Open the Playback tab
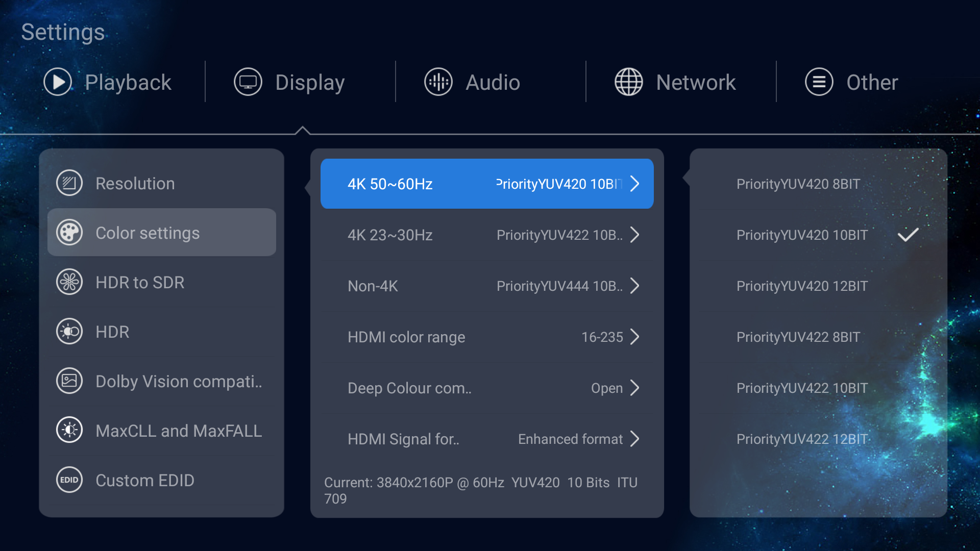The image size is (980, 551). (x=108, y=82)
